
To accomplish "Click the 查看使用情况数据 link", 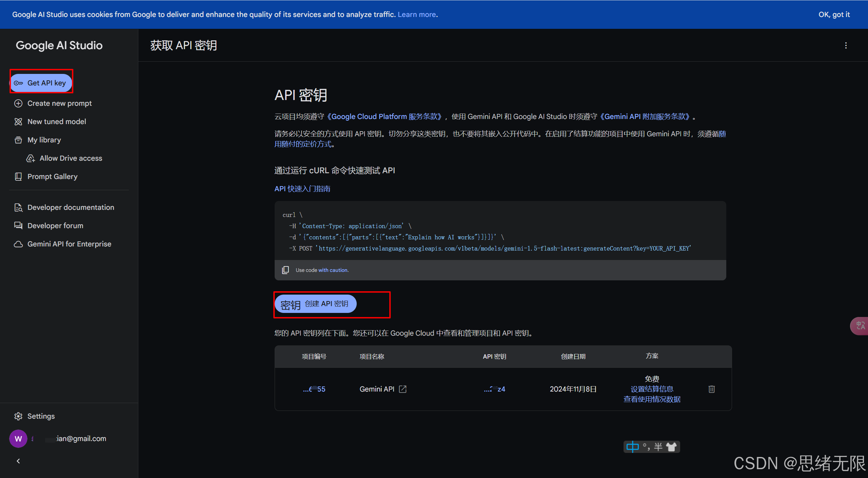I will point(652,399).
